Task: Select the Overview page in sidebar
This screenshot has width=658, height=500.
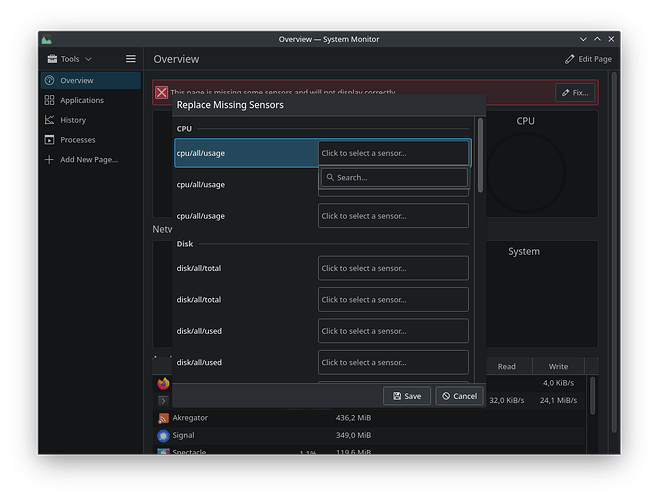Action: point(91,80)
